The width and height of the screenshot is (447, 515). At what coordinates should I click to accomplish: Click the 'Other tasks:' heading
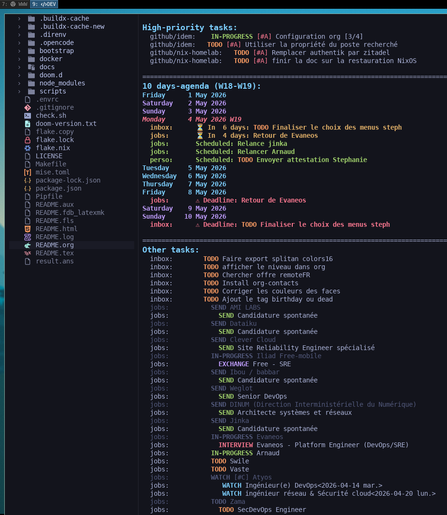[x=171, y=250]
